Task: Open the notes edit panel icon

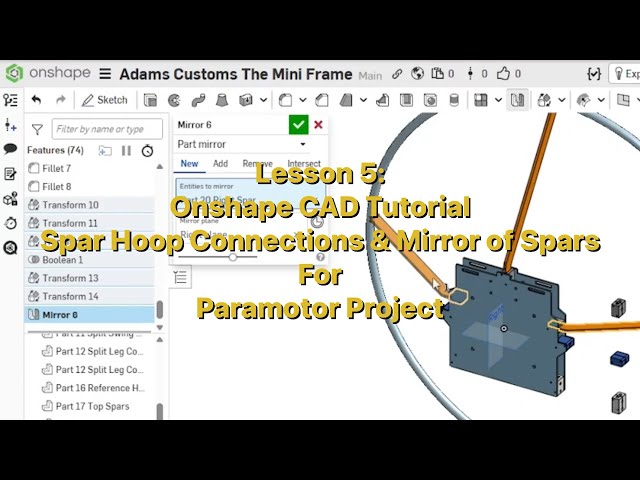Action: click(10, 174)
